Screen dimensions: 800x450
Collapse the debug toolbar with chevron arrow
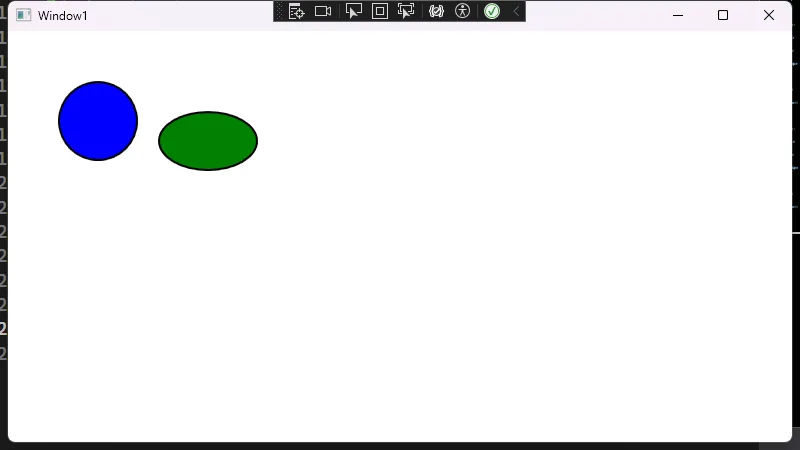coord(516,11)
